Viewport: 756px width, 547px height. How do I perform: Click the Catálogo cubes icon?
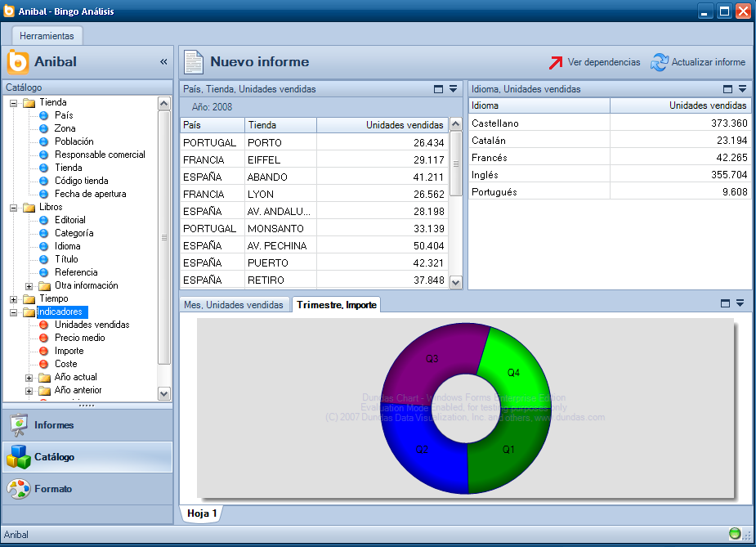(18, 457)
